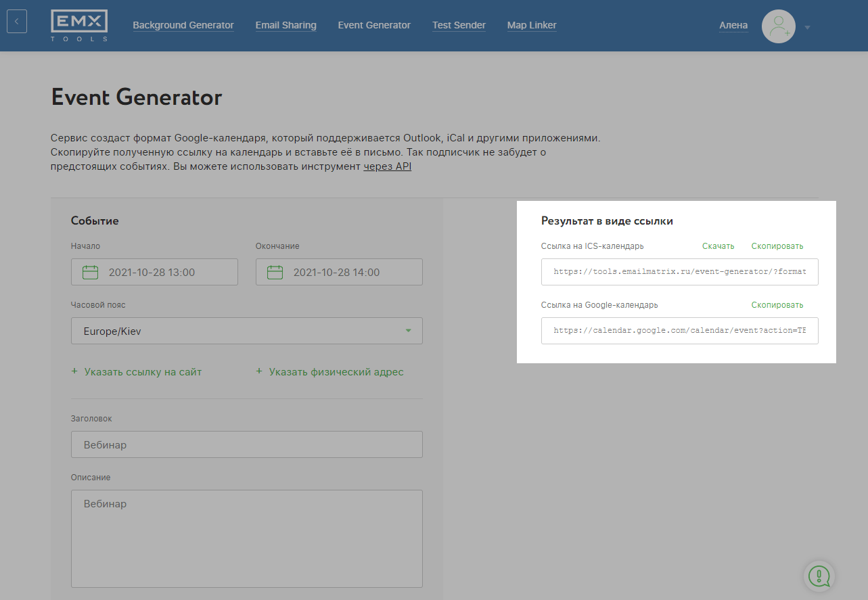868x600 pixels.
Task: Click the user avatar icon
Action: (x=778, y=27)
